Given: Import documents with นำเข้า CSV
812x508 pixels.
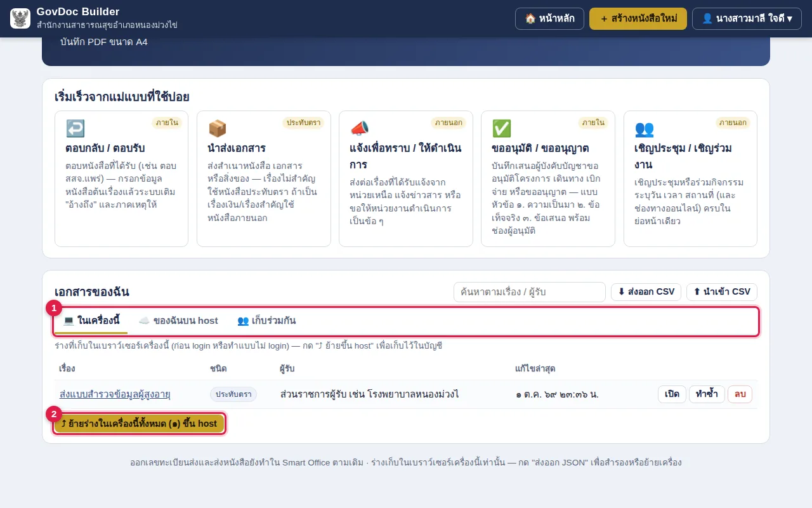Looking at the screenshot, I should click(722, 292).
